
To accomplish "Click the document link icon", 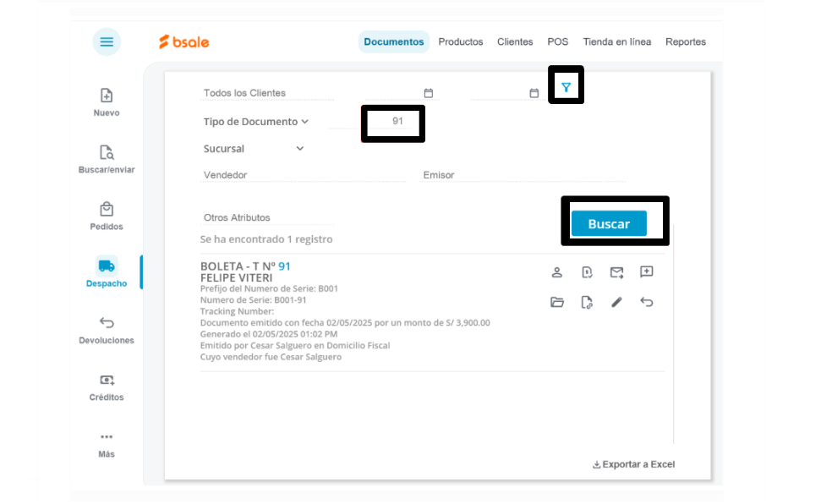I will [x=587, y=303].
